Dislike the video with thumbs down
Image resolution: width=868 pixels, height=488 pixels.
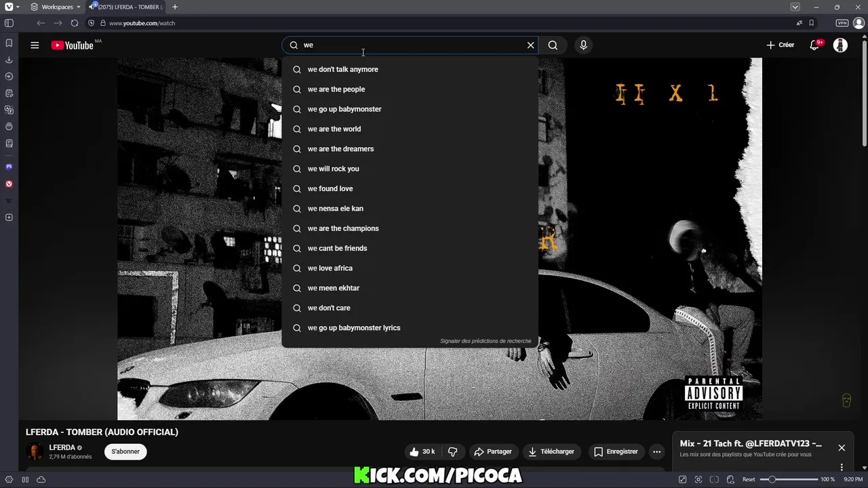tap(453, 451)
